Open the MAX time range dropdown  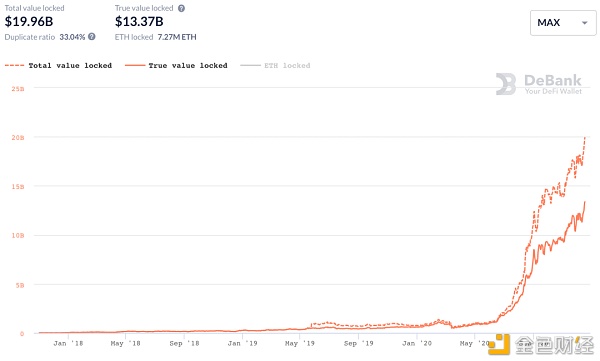coord(563,23)
